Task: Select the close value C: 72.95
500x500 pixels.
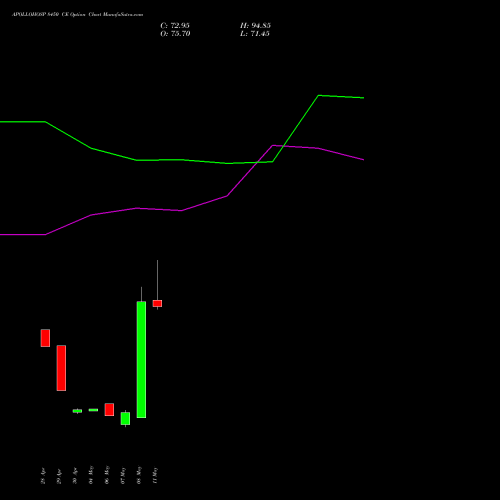Action: [x=175, y=26]
